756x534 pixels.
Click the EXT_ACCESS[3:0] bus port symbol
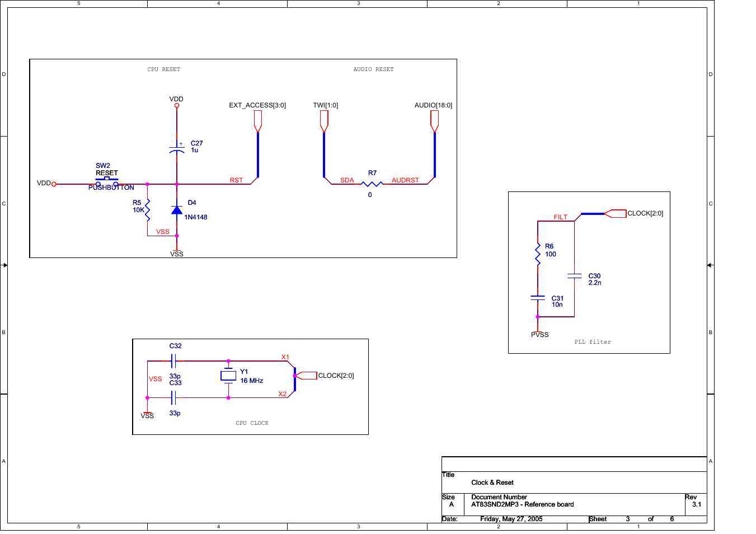pos(257,121)
